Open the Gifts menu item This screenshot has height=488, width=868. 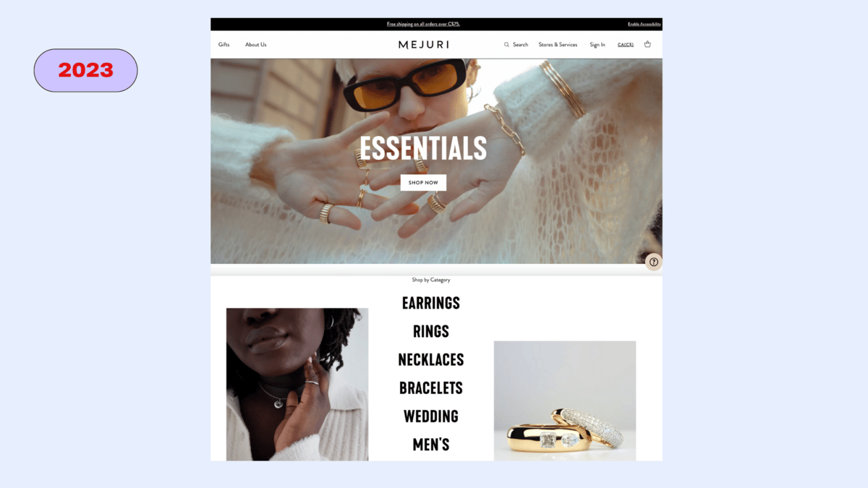pos(224,45)
